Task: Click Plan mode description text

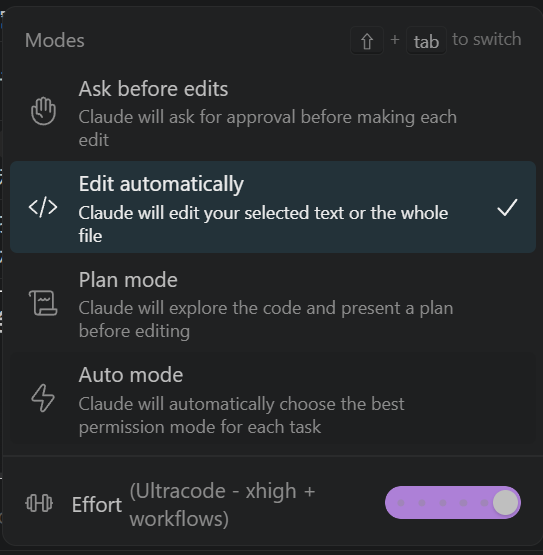Action: pyautogui.click(x=265, y=320)
